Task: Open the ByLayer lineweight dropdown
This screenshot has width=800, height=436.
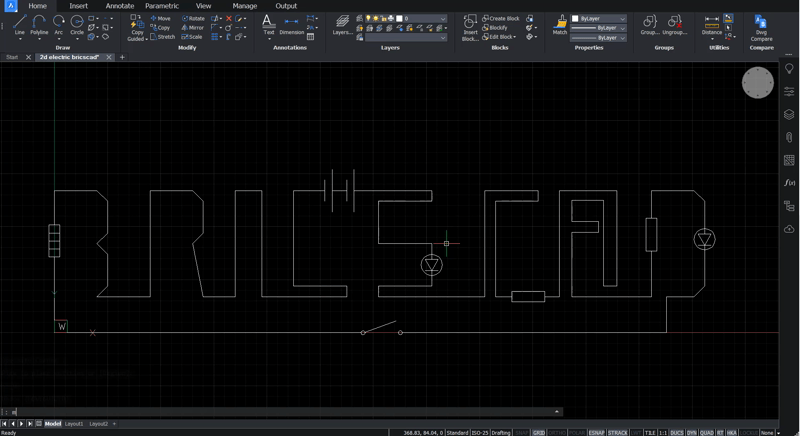Action: 598,28
